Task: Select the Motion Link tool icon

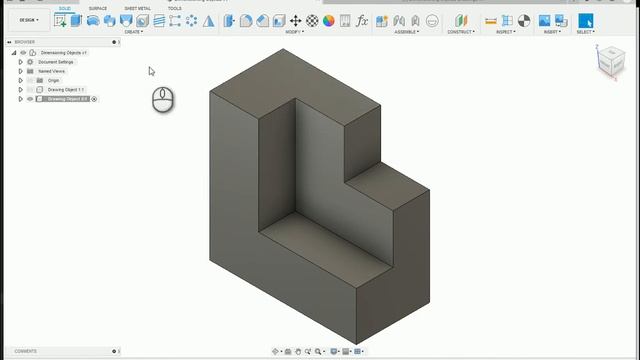Action: coord(432,20)
